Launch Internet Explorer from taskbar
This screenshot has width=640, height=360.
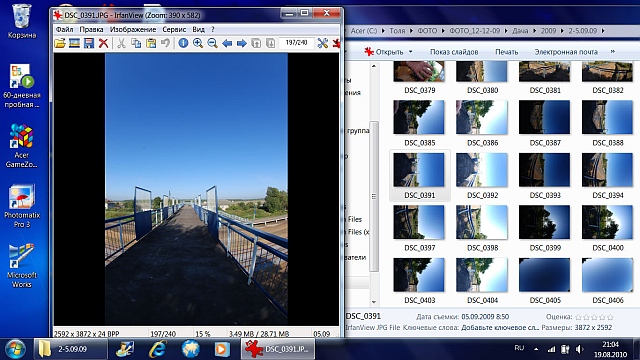158,349
